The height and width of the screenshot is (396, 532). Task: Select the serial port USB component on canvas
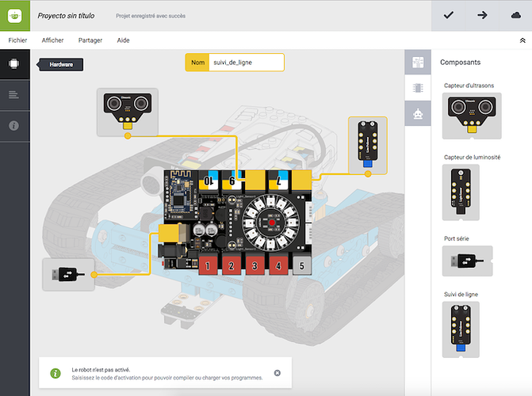point(68,274)
